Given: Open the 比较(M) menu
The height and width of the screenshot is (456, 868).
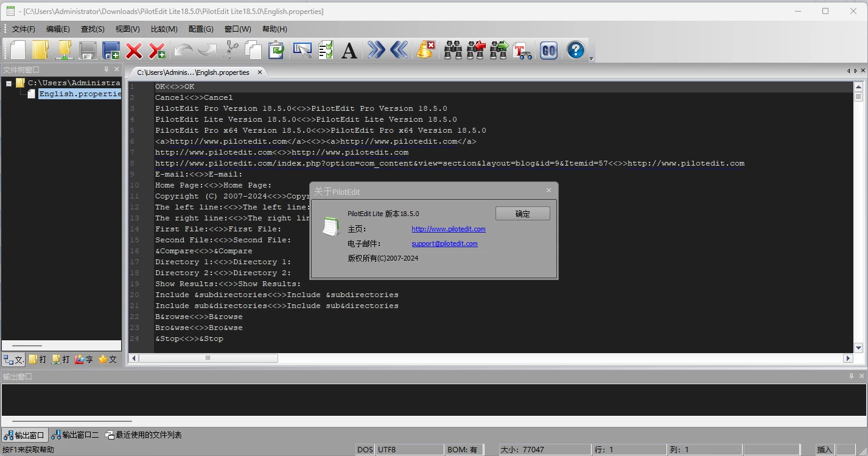Looking at the screenshot, I should tap(164, 29).
